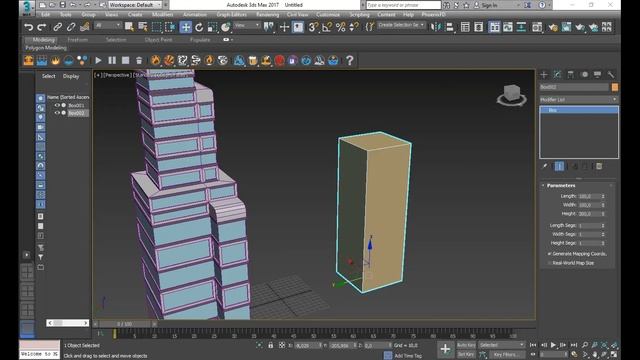The image size is (640, 360).
Task: Activate the Select Object tool
Action: tap(129, 27)
